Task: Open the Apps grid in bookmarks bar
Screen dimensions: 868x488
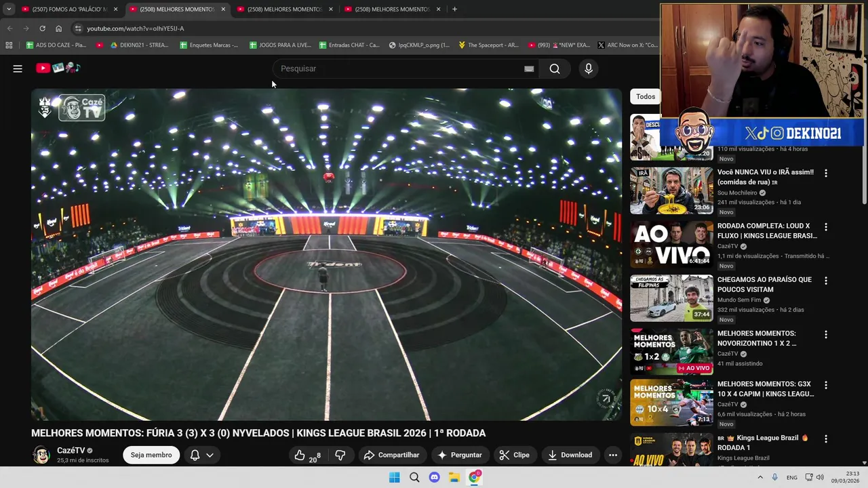Action: (x=9, y=45)
